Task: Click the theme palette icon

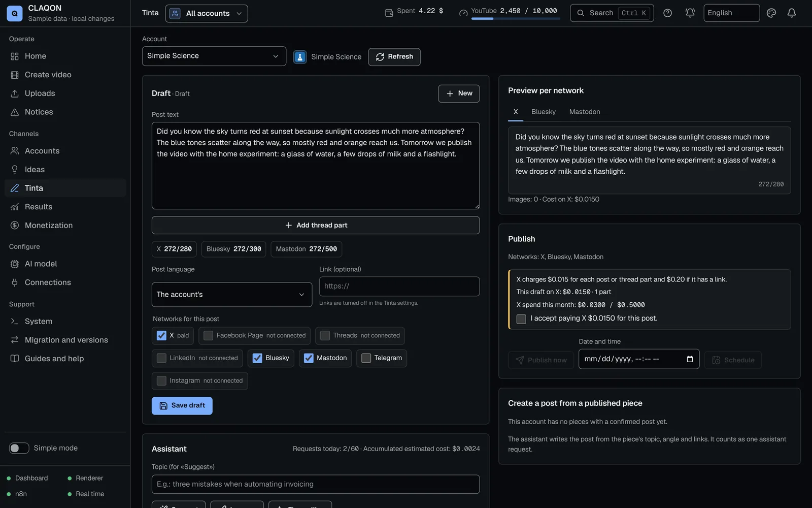Action: click(x=771, y=13)
